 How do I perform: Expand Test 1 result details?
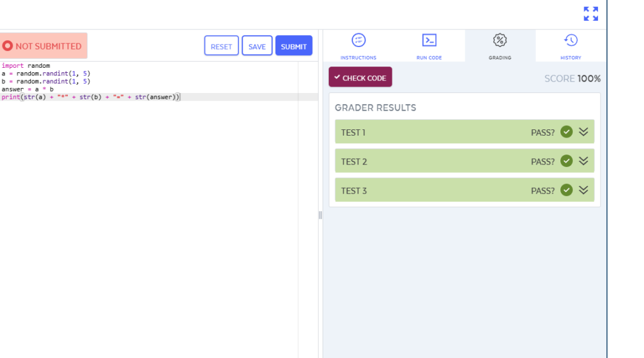pyautogui.click(x=583, y=132)
